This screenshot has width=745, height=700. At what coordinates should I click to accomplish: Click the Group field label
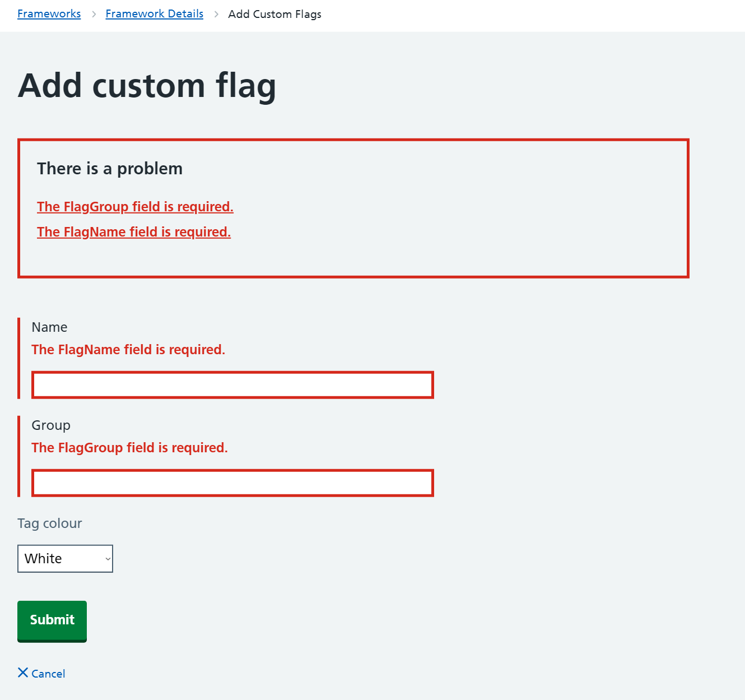pos(51,425)
